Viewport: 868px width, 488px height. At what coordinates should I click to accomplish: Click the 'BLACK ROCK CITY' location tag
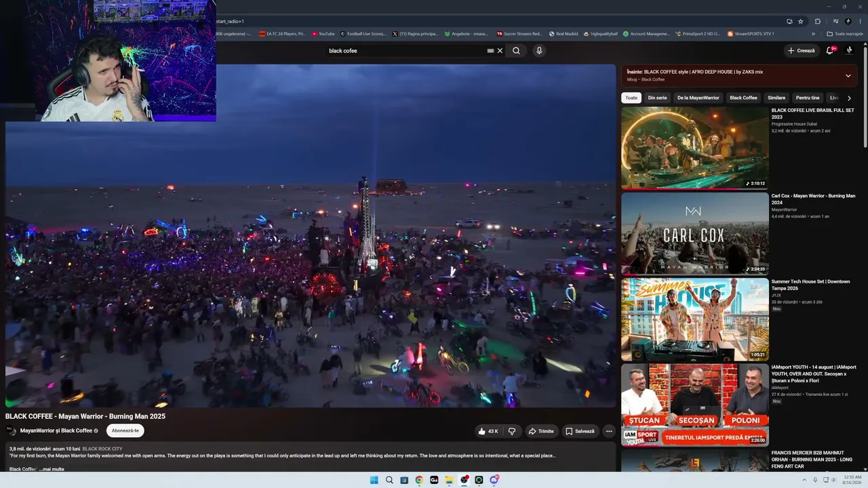[102, 449]
